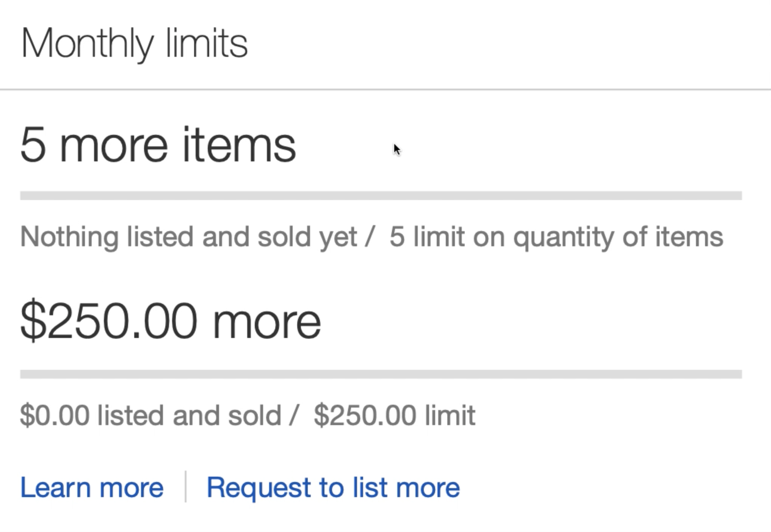
Task: Click the '$250.00 limit' text
Action: (394, 416)
